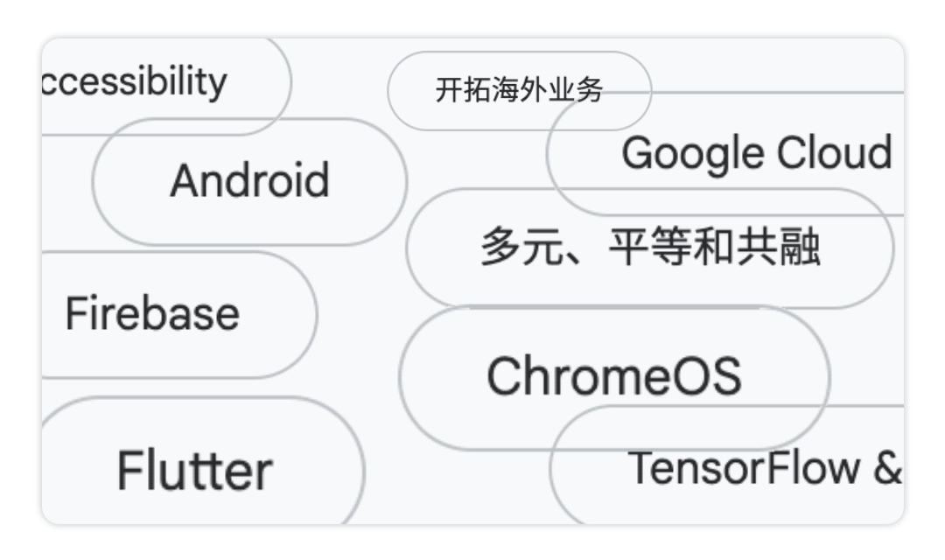Pick the 多元、平等和共融 topic tag
The image size is (945, 560).
click(x=652, y=245)
